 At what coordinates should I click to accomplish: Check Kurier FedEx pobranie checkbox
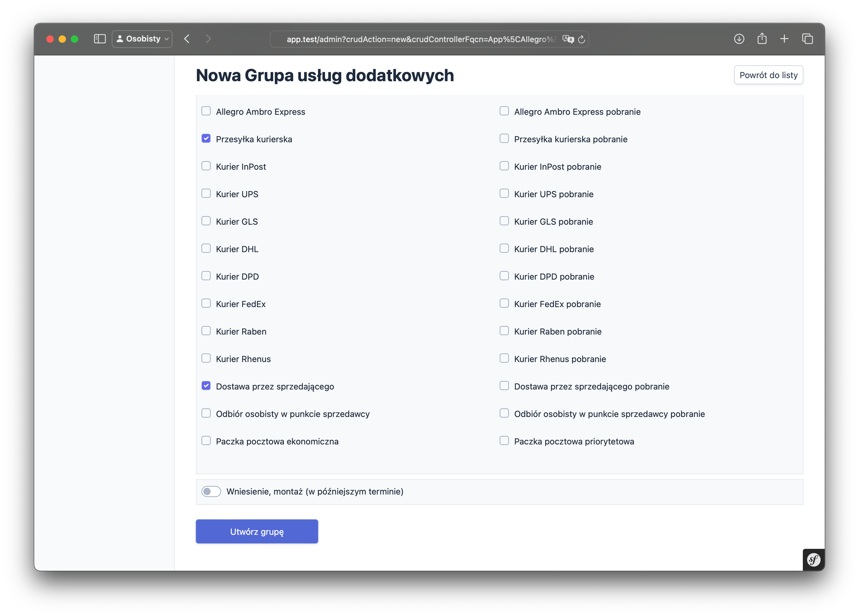504,303
